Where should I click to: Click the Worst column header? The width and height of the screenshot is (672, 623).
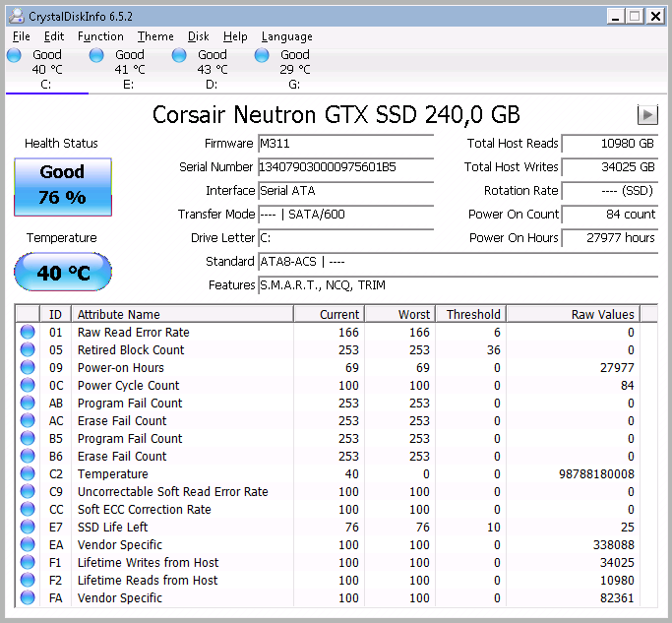tap(400, 314)
